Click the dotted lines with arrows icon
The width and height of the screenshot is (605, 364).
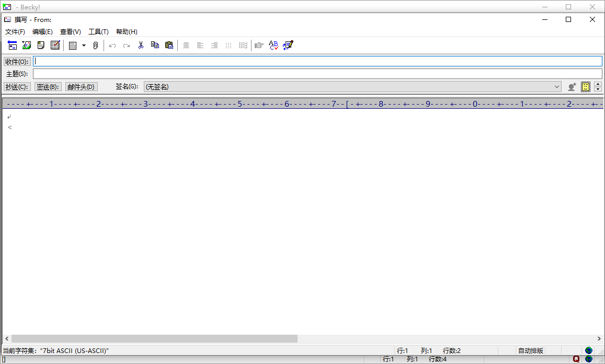[x=243, y=45]
